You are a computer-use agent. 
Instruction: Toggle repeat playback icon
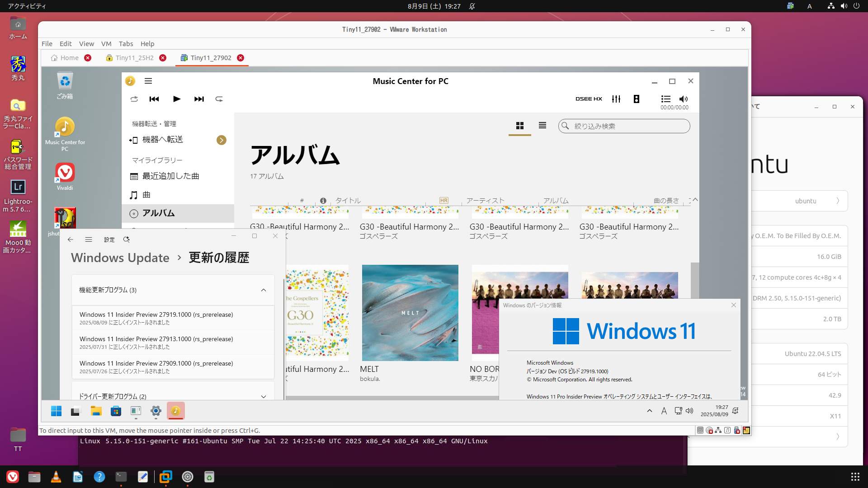click(x=219, y=99)
